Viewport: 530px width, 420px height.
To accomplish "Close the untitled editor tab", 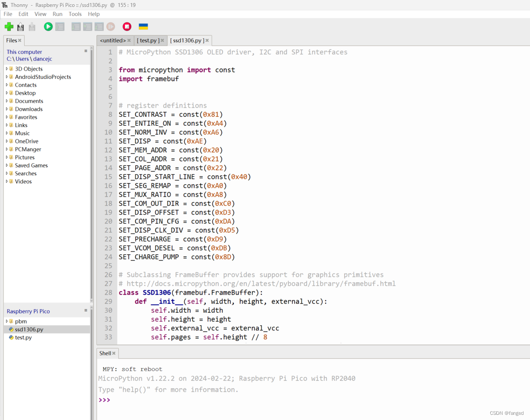I will (x=129, y=40).
